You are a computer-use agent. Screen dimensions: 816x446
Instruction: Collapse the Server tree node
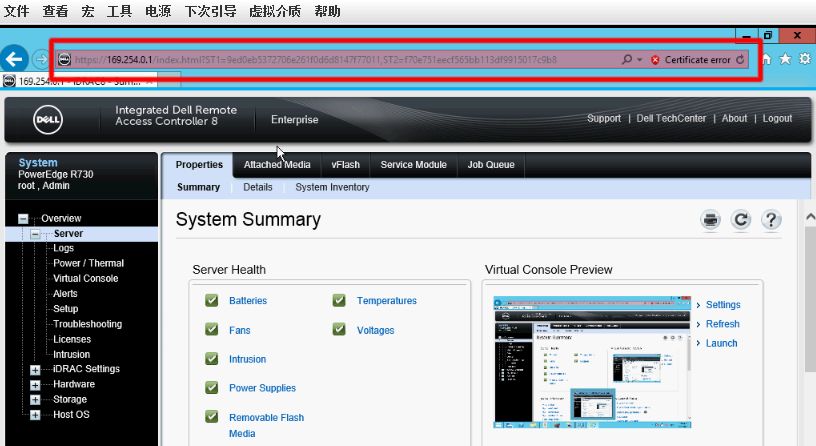35,234
